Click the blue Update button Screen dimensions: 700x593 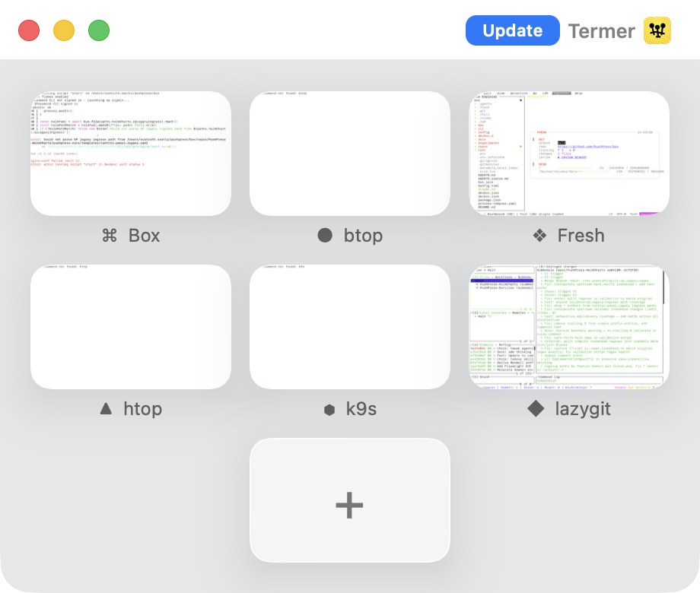pyautogui.click(x=512, y=30)
